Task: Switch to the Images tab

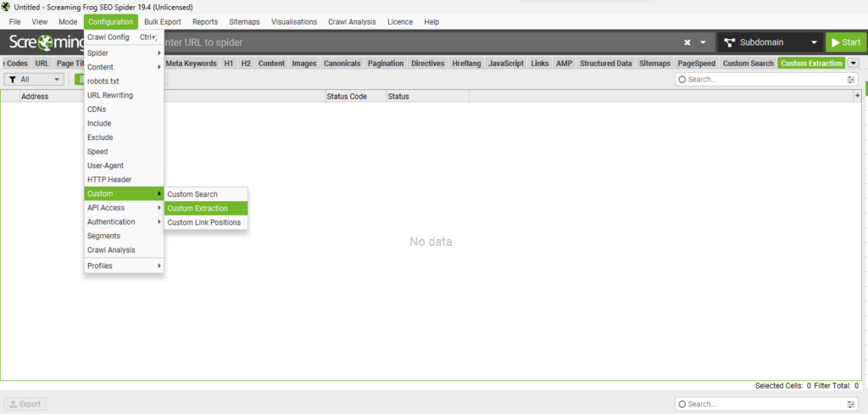Action: pyautogui.click(x=304, y=64)
